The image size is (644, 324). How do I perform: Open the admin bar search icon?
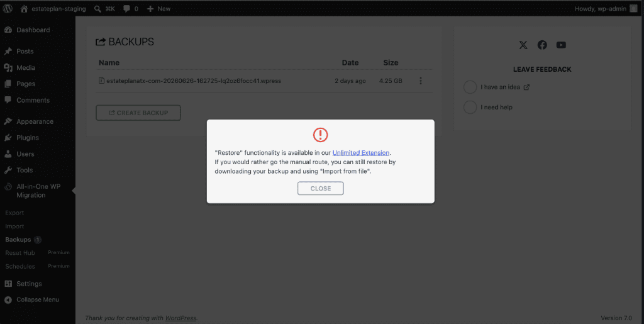click(97, 9)
